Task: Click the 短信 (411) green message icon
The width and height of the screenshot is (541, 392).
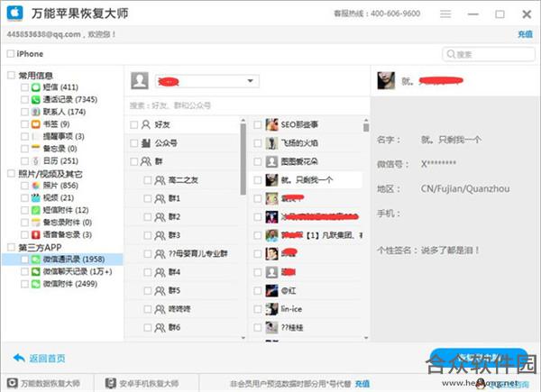Action: 36,87
